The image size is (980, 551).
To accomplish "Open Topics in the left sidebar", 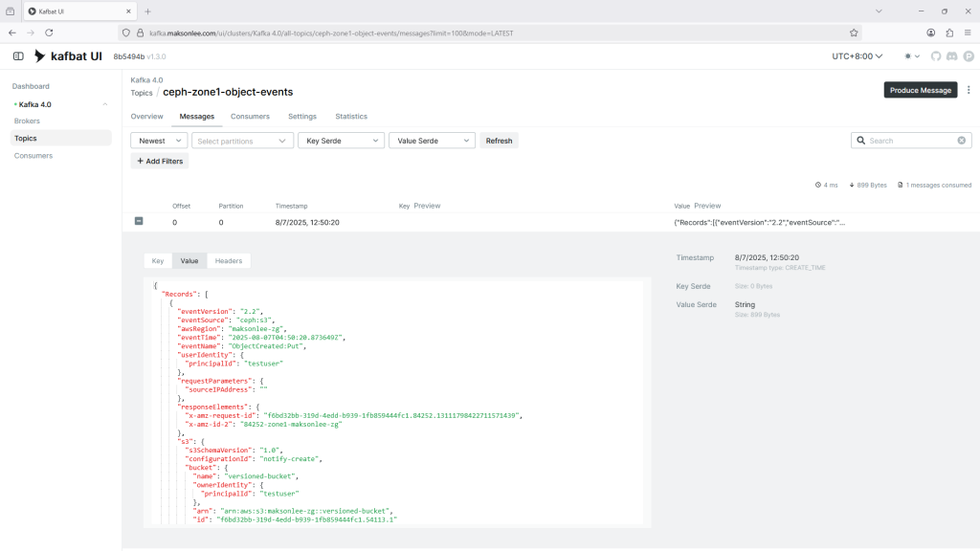I will [60, 138].
